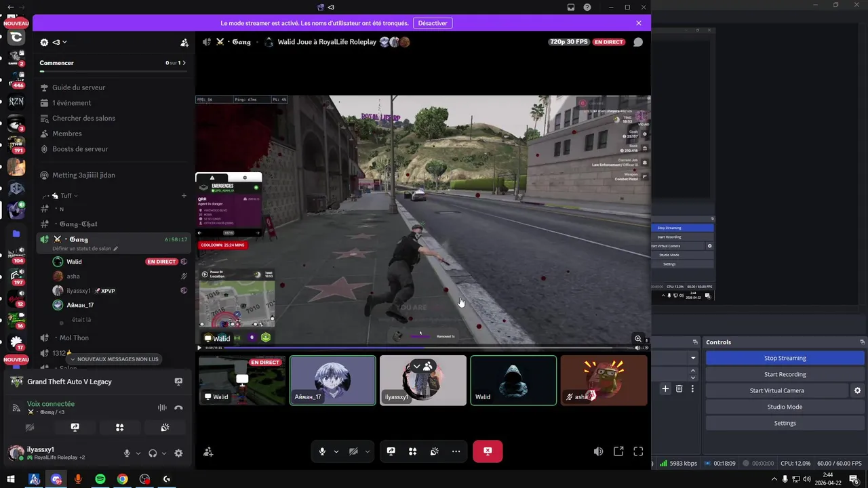Open input device options beside user panel mic
The width and height of the screenshot is (868, 488).
[x=138, y=453]
